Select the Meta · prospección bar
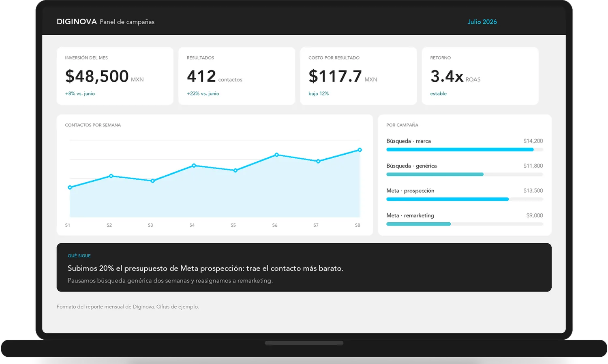 click(465, 199)
